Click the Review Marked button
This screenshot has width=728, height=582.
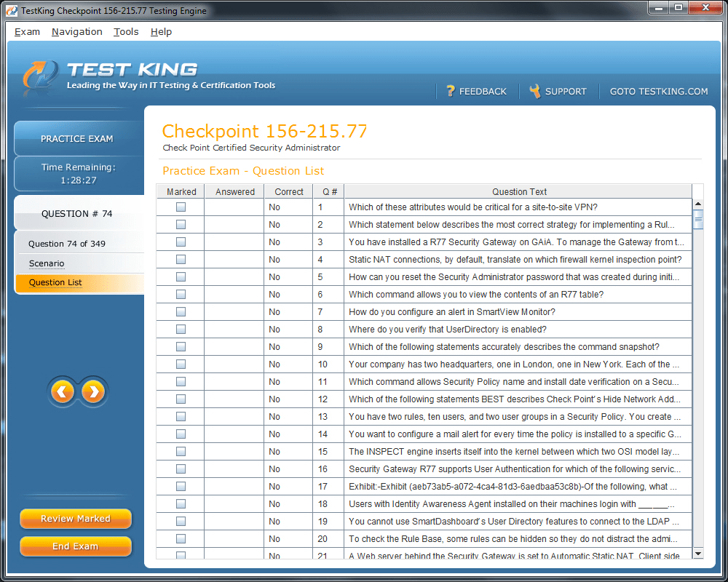(x=76, y=519)
